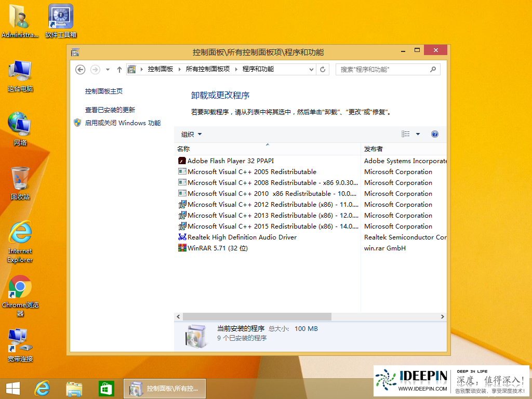
Task: Select the Internet Explorer desktop icon
Action: point(20,242)
